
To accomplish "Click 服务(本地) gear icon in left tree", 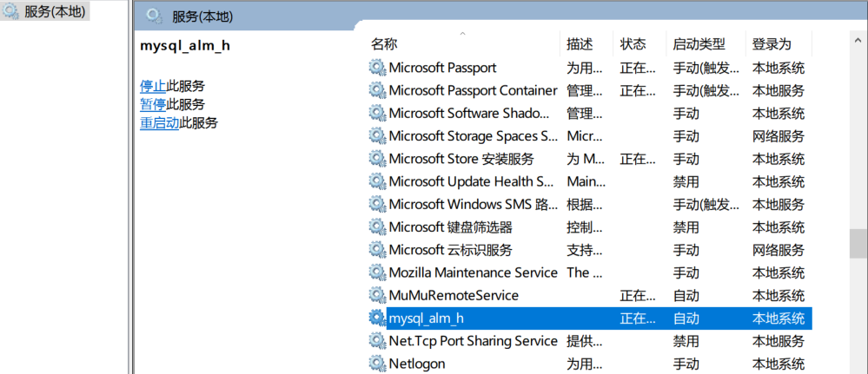I will [11, 11].
